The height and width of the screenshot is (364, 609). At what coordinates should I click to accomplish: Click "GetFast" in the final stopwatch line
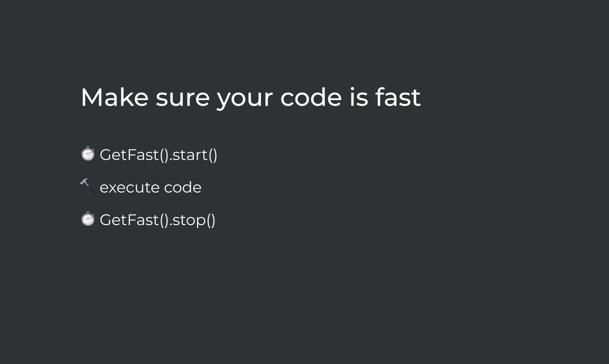(129, 220)
